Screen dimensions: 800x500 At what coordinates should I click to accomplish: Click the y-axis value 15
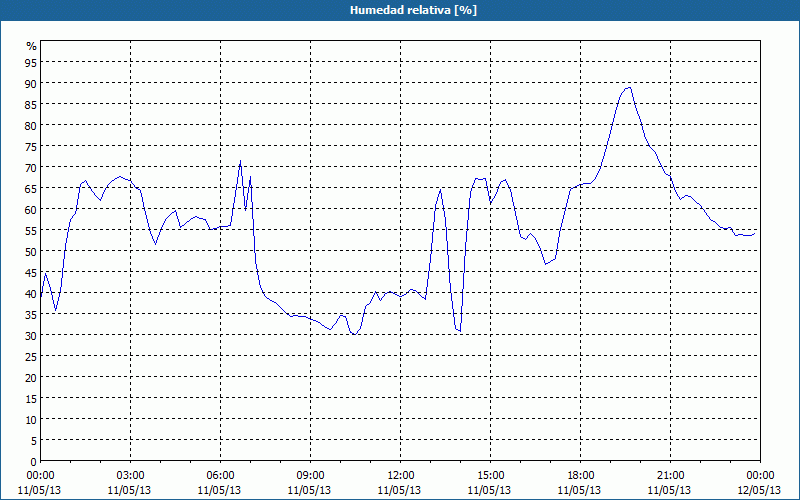(x=31, y=398)
